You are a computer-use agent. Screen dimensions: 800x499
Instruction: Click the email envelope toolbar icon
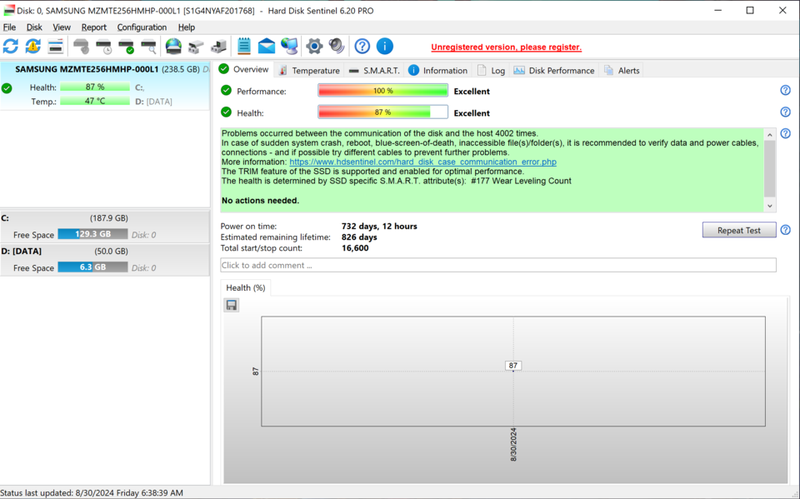(x=266, y=46)
